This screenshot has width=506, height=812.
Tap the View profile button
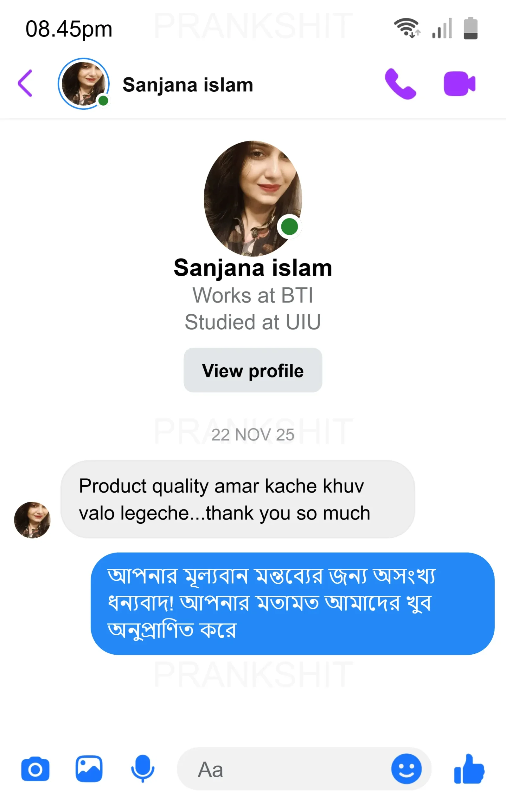(253, 370)
